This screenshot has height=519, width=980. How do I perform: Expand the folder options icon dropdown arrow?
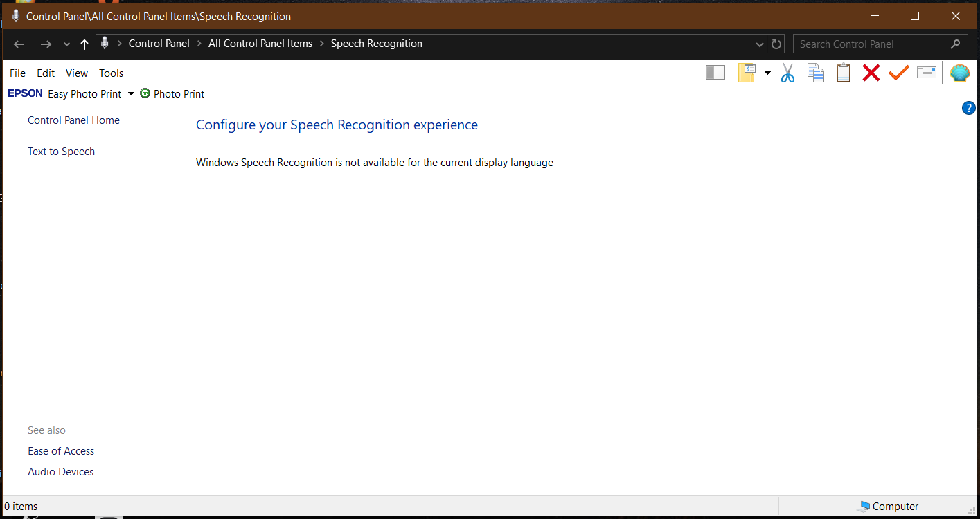point(767,73)
